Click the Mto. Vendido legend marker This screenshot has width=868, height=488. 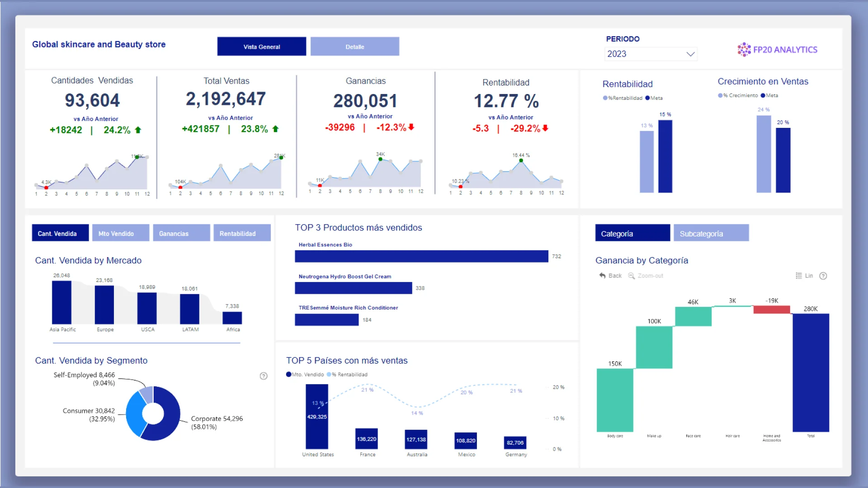(x=288, y=374)
